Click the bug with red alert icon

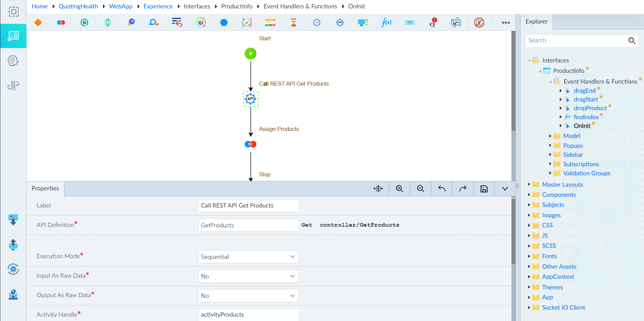coord(433,22)
